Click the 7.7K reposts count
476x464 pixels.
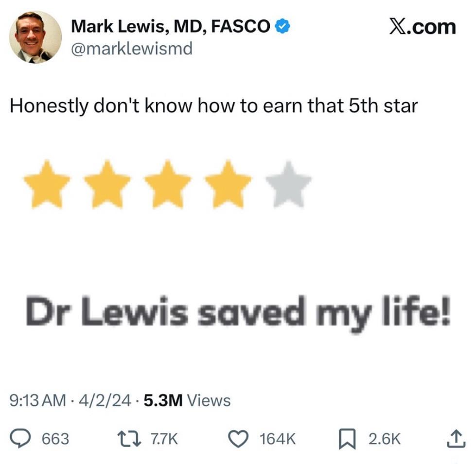pos(164,439)
